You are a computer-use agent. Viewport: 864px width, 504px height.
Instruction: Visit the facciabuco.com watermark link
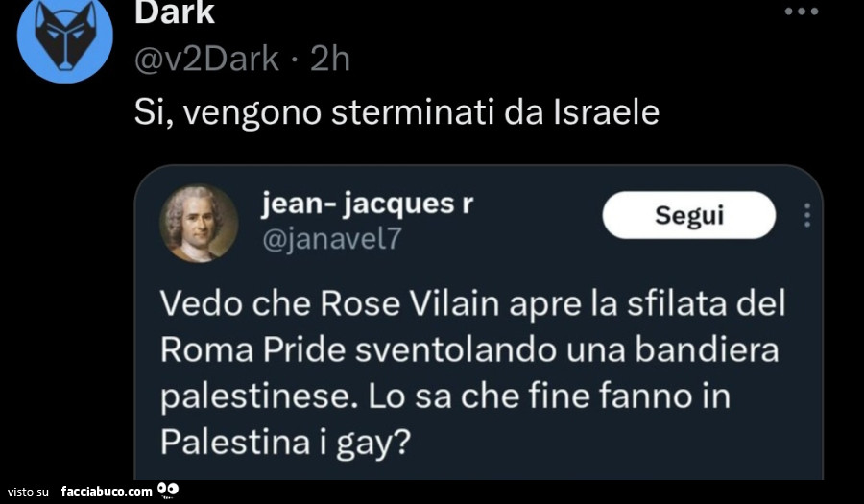[107, 492]
